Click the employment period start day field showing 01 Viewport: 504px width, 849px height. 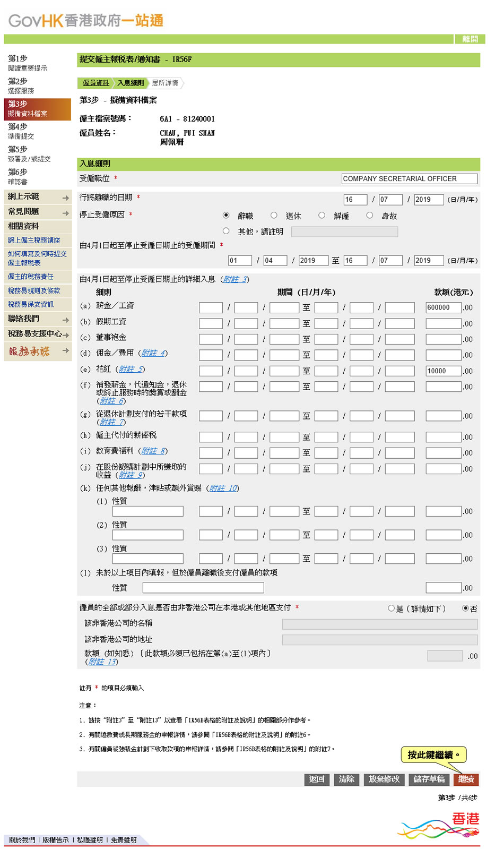coord(240,261)
